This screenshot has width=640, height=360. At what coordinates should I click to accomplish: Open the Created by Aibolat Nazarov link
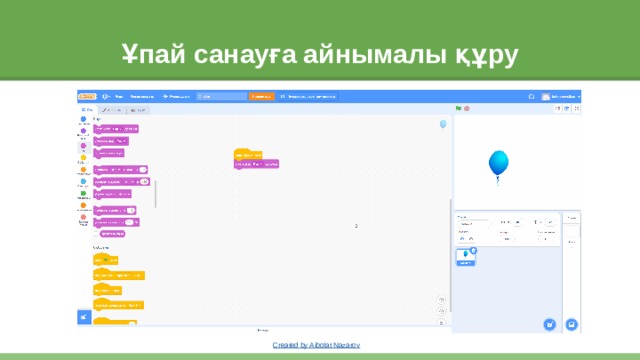[x=316, y=345]
